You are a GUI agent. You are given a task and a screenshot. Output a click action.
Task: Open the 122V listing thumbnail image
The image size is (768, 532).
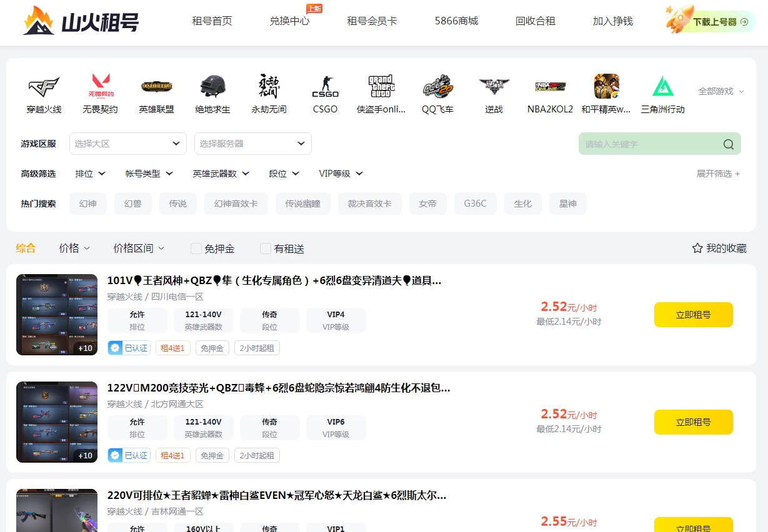point(57,422)
